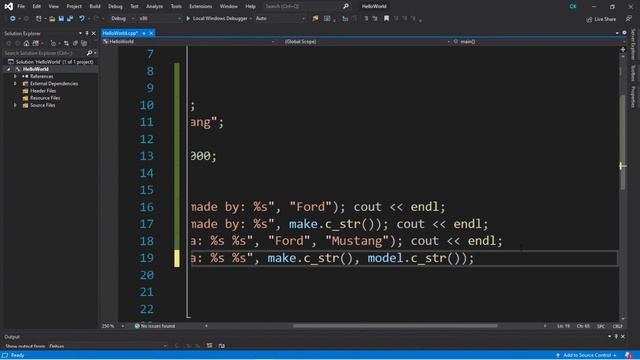Click the Undo arrow icon
640x360 pixels.
[82, 19]
